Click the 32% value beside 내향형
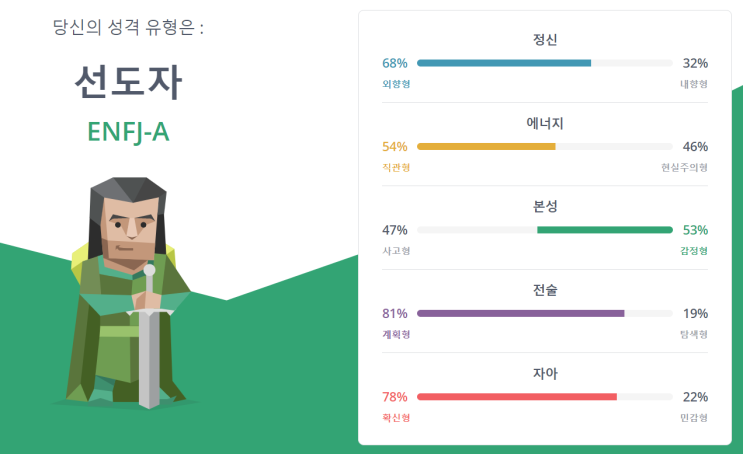The image size is (743, 454). (x=695, y=63)
